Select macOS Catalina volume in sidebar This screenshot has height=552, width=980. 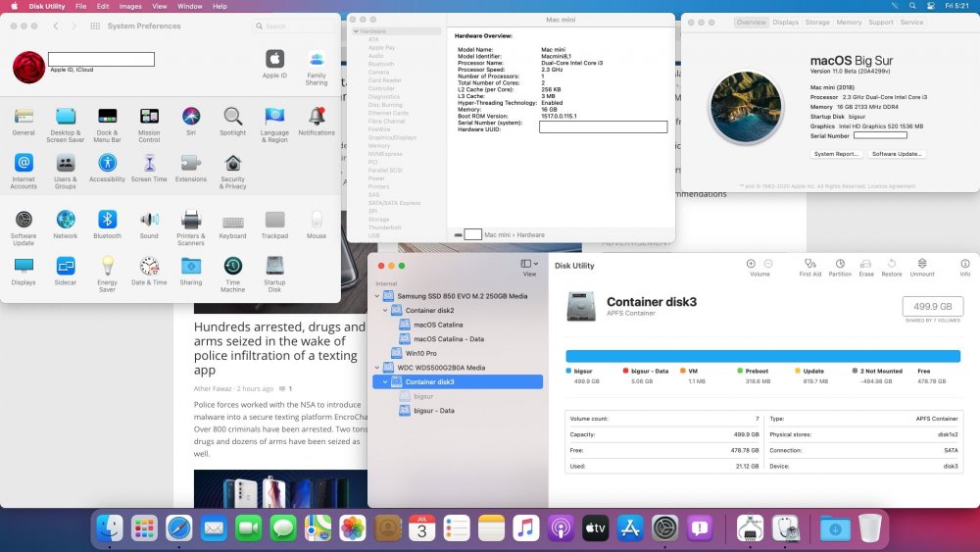click(x=438, y=325)
